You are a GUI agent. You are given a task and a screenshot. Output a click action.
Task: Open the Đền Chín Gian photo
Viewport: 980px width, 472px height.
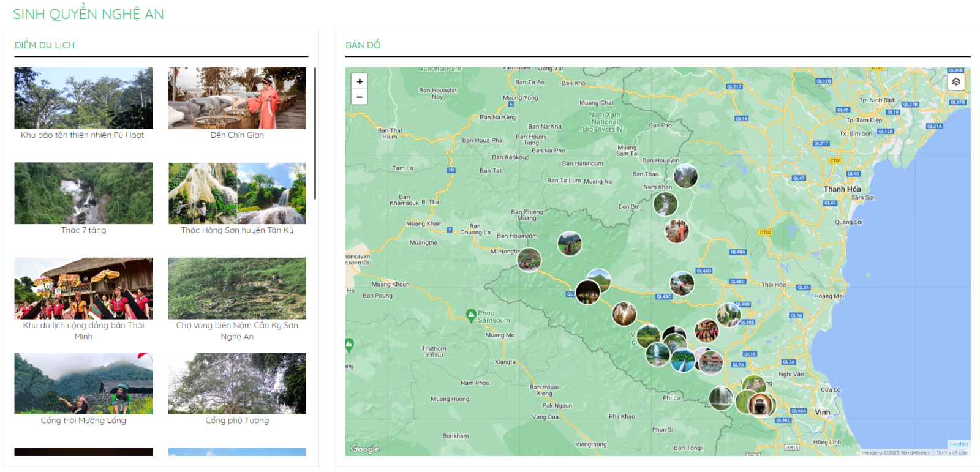tap(237, 98)
